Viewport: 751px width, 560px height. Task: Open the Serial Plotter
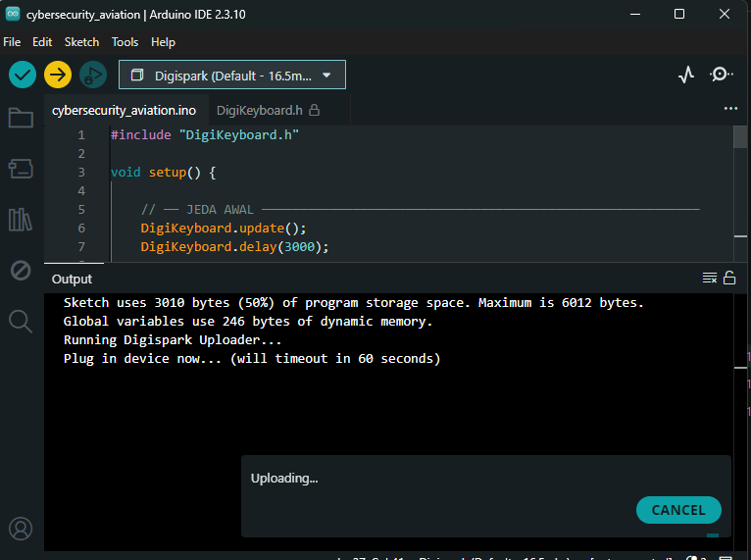coord(686,75)
